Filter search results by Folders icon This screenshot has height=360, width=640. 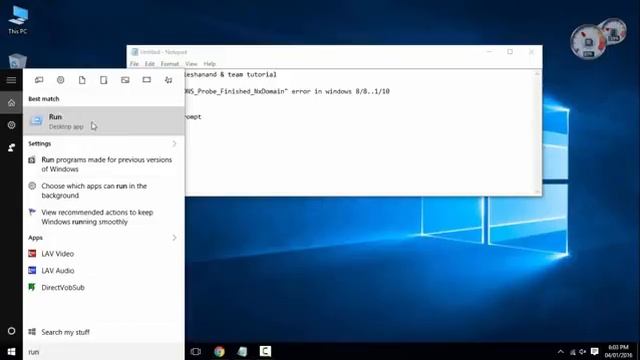tap(104, 80)
